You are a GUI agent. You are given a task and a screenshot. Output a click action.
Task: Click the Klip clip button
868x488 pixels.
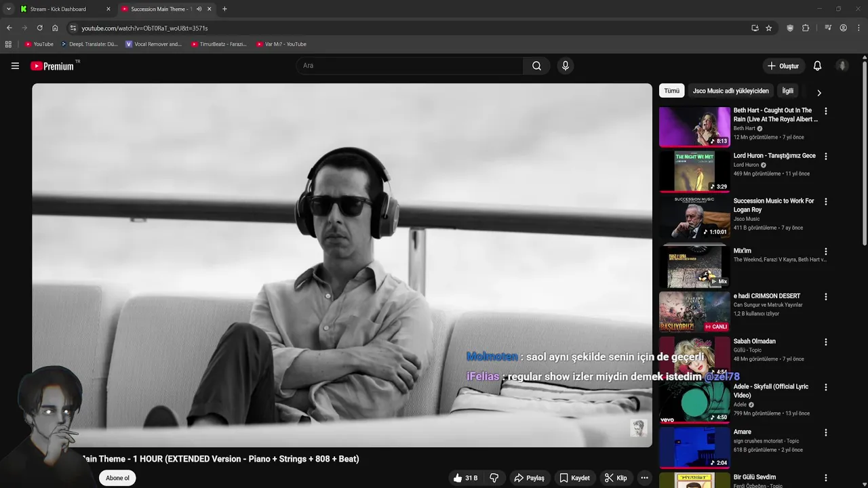[x=616, y=478]
